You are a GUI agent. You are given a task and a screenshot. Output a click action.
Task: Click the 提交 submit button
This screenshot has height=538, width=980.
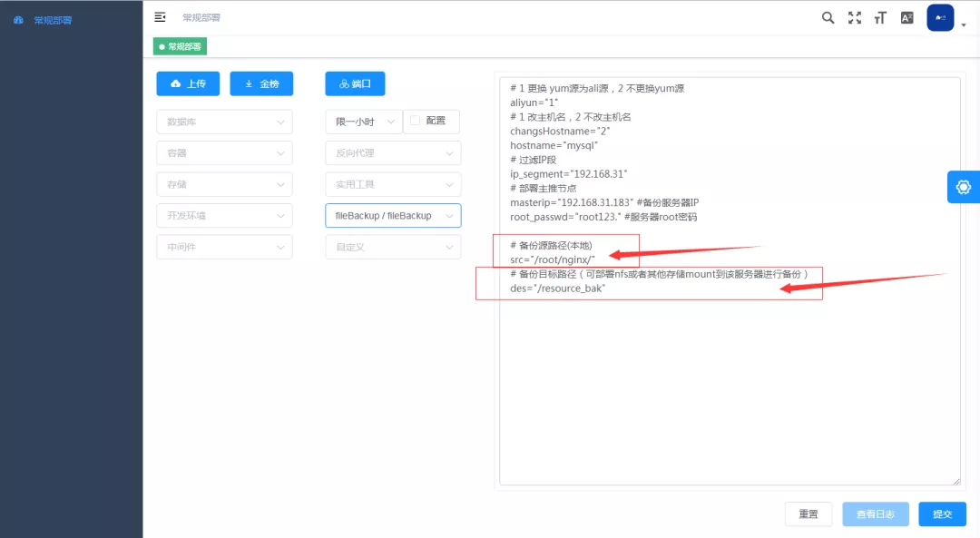click(942, 514)
